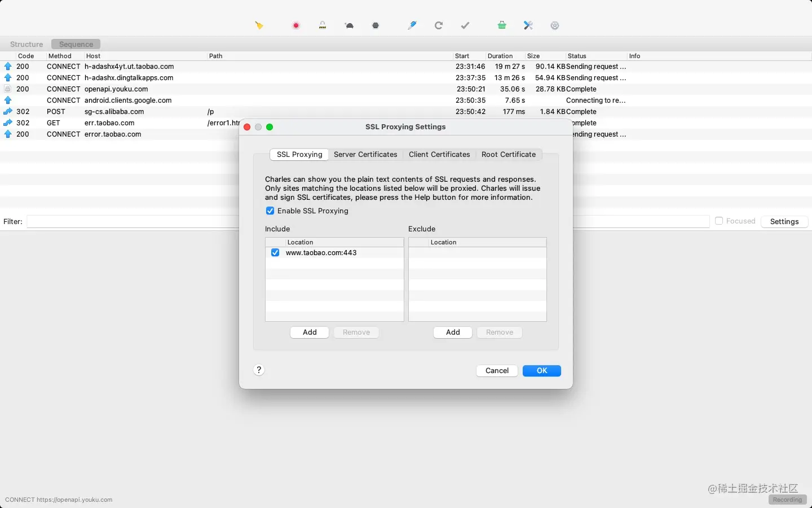
Task: Uncheck Enable SSL Proxying checkbox
Action: coord(270,211)
